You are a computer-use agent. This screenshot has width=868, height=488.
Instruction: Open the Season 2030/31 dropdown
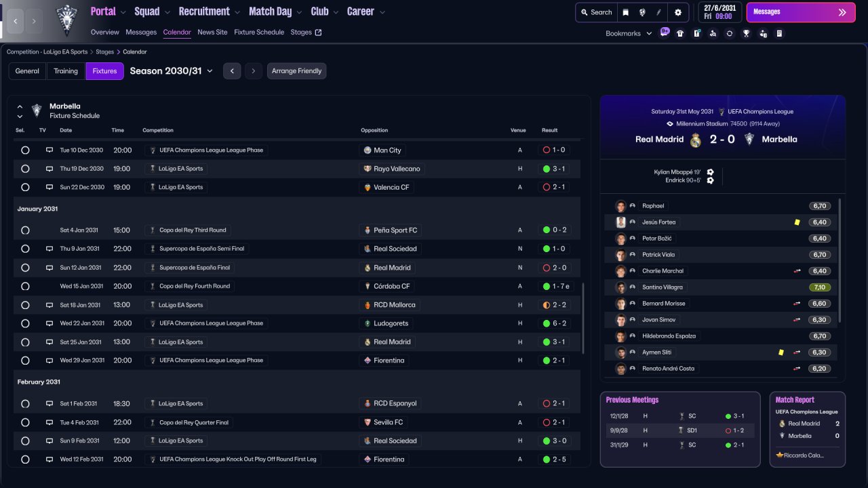[171, 71]
